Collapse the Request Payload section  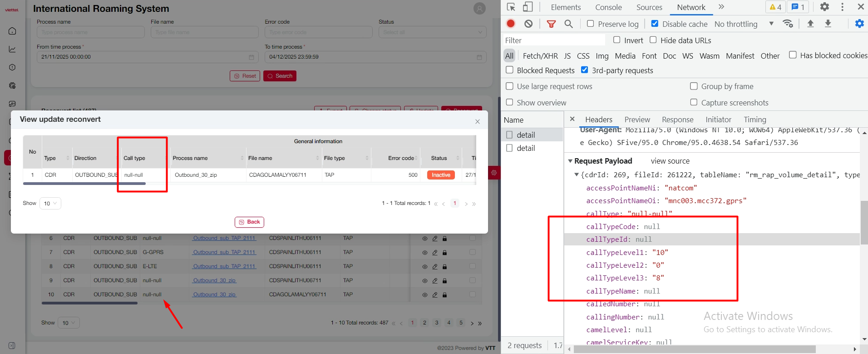(x=571, y=161)
